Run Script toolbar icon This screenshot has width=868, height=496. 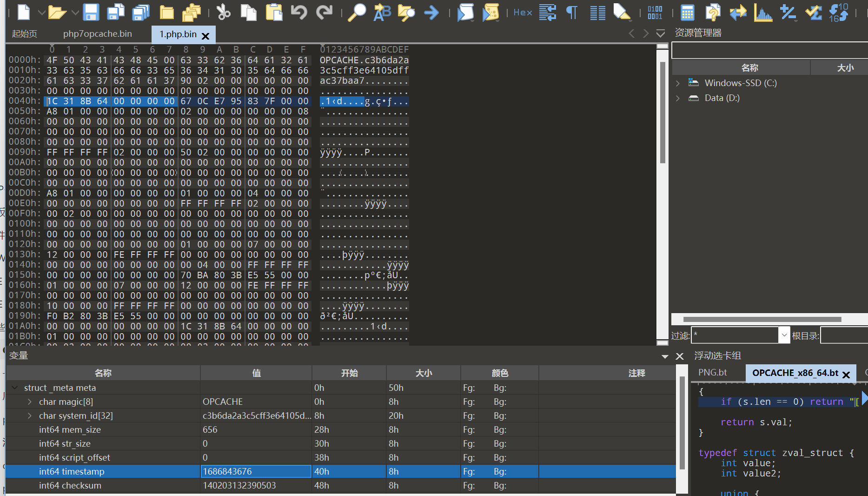(465, 12)
